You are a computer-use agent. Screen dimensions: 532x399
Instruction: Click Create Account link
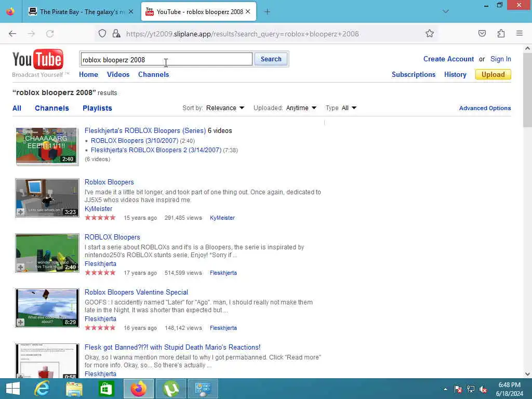[x=448, y=59]
